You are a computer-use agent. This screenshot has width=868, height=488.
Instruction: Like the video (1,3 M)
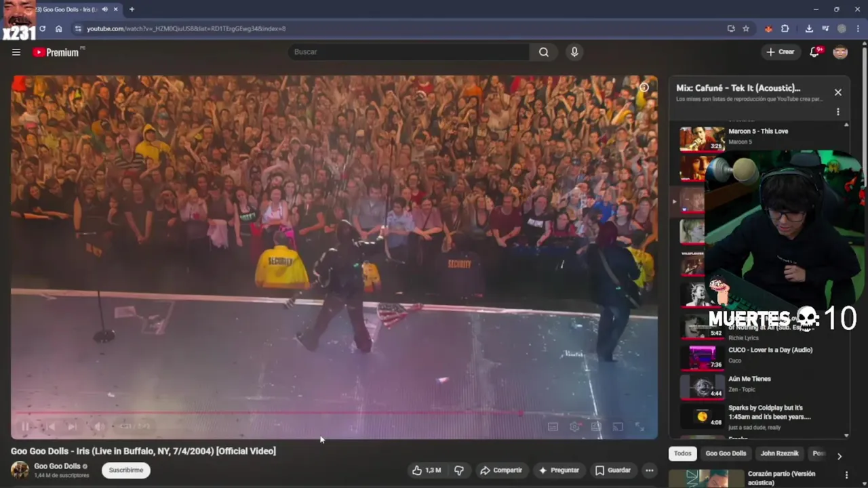[x=427, y=470]
